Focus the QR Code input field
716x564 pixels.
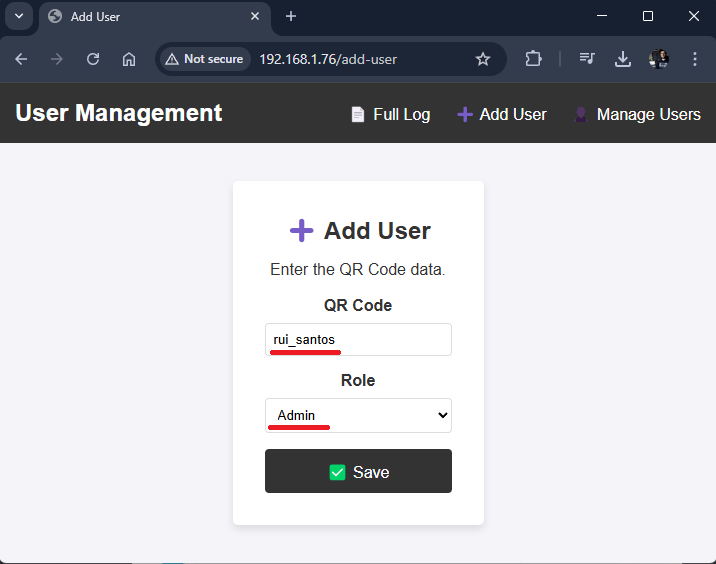pyautogui.click(x=358, y=340)
